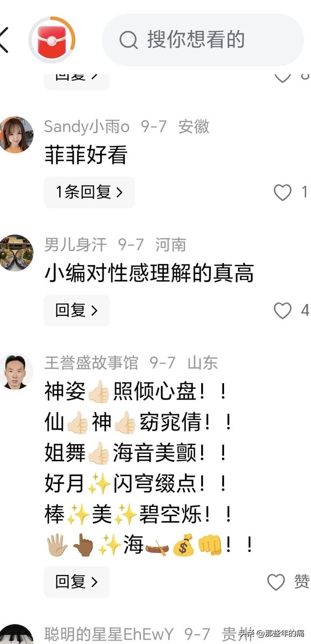This screenshot has height=644, width=311.
Task: Open the red envelope reward icon
Action: tap(52, 40)
